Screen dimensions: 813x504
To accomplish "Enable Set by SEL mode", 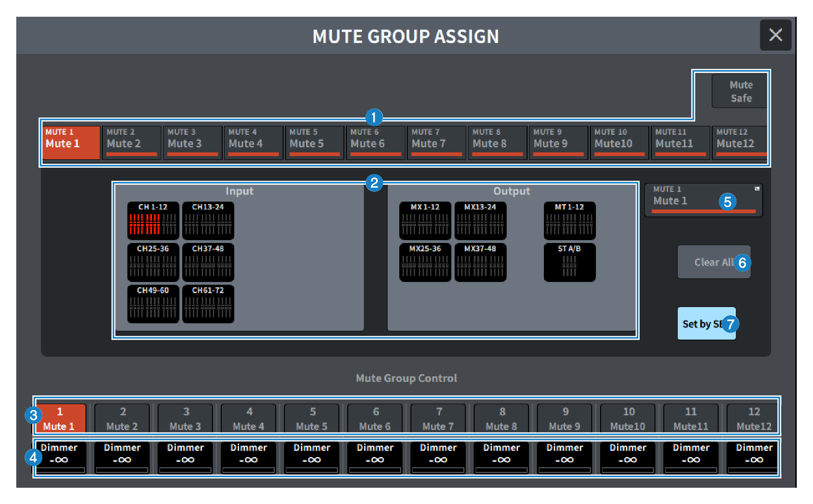I will pyautogui.click(x=707, y=324).
